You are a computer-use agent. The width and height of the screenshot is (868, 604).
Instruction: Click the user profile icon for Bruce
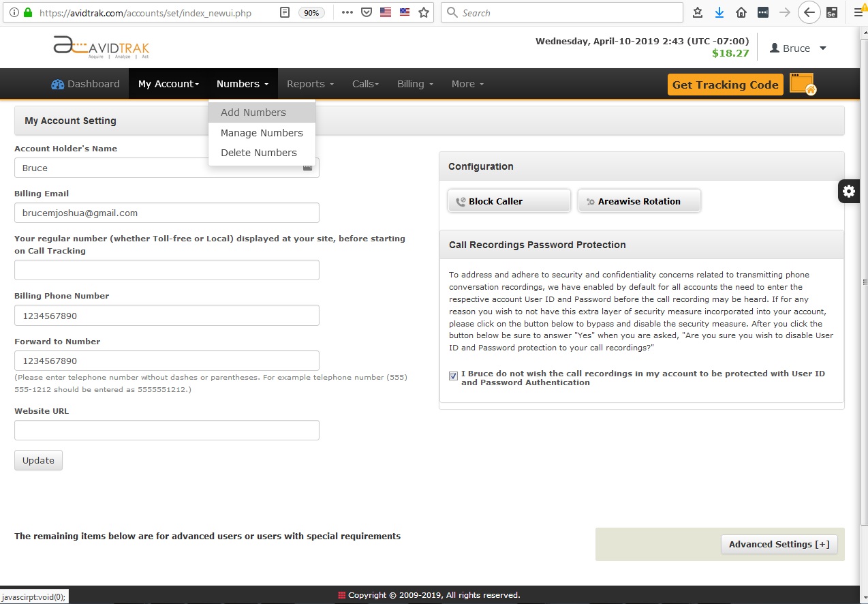(774, 48)
